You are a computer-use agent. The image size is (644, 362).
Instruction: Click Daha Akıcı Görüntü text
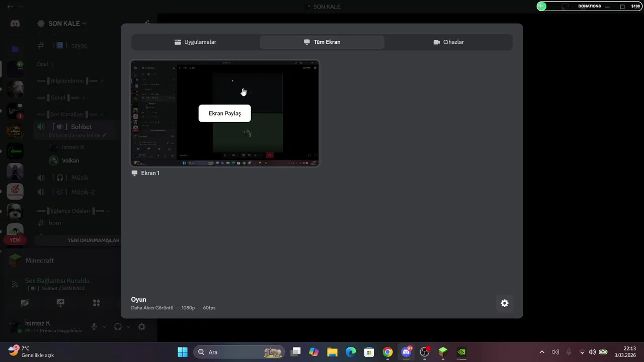(x=152, y=308)
